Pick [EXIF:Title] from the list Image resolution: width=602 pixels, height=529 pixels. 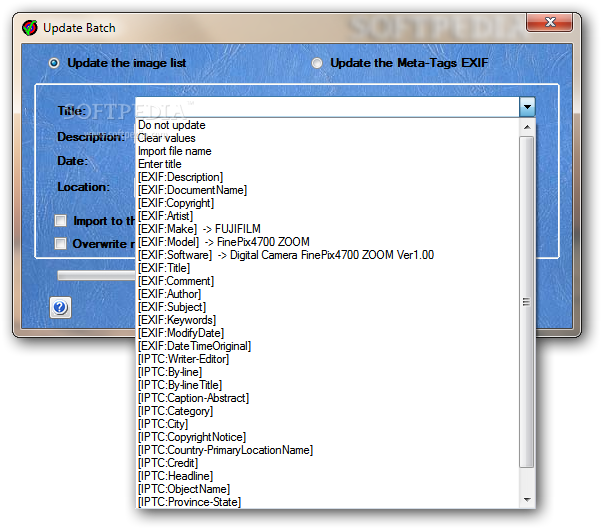328,268
